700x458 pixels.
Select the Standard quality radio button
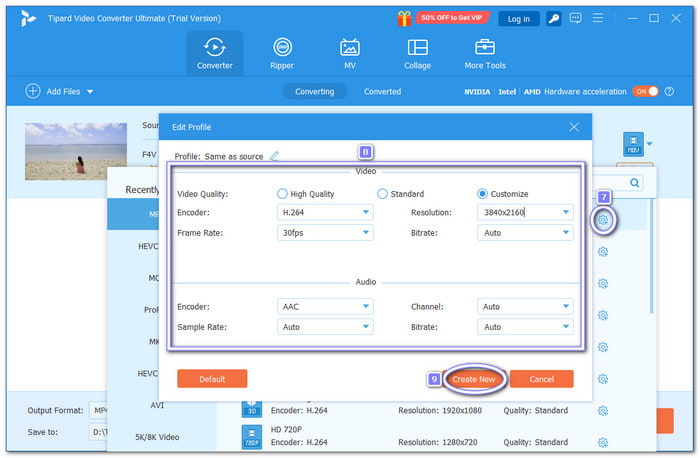382,194
